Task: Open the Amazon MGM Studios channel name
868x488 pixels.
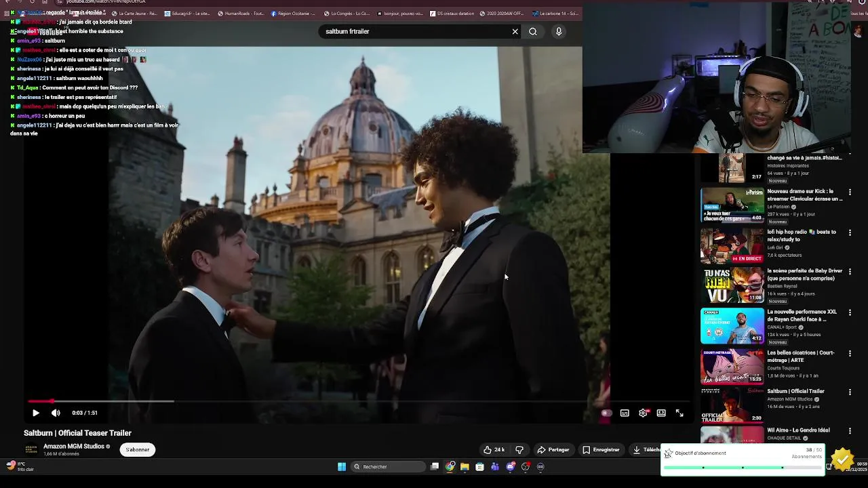Action: (74, 446)
